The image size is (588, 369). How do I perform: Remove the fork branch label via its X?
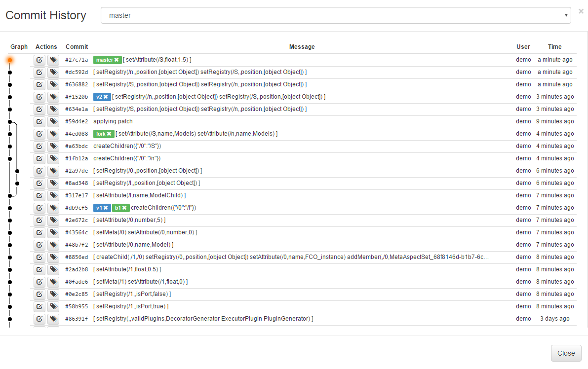[109, 134]
